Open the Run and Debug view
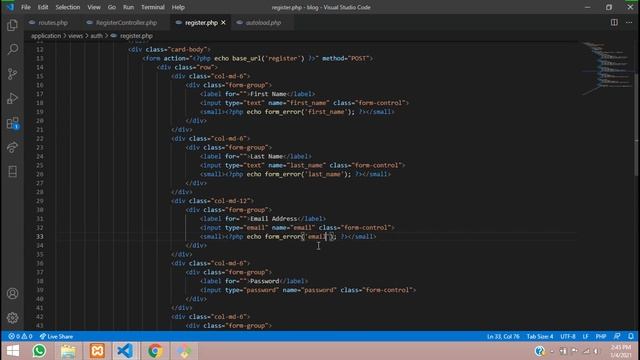This screenshot has width=640, height=360. 12,98
